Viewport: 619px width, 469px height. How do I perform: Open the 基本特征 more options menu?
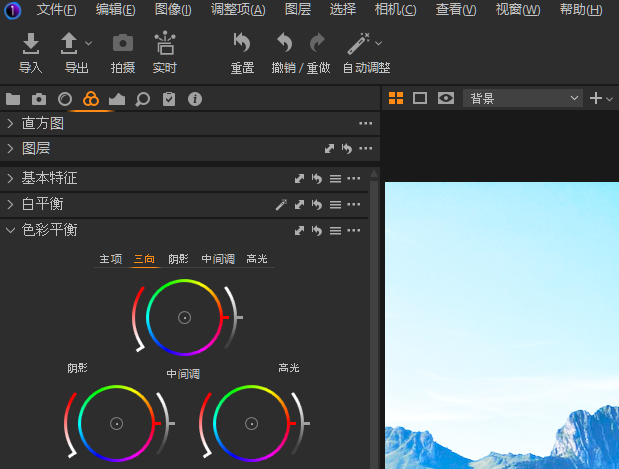[353, 178]
